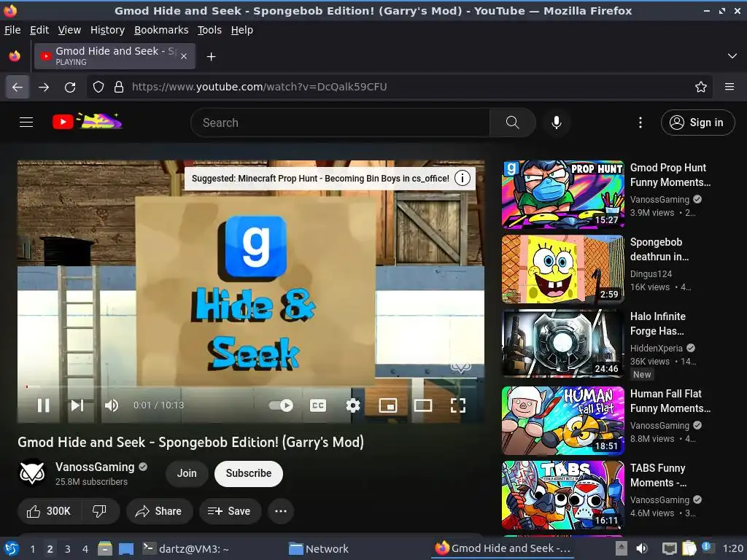This screenshot has height=560, width=747.
Task: Open the desktop start menu icon
Action: (x=10, y=549)
